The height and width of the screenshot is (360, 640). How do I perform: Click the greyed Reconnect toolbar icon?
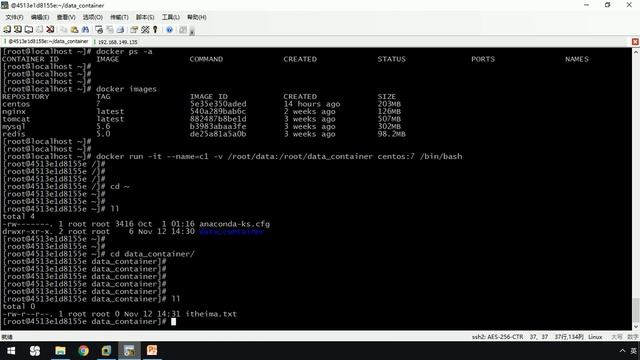point(40,29)
